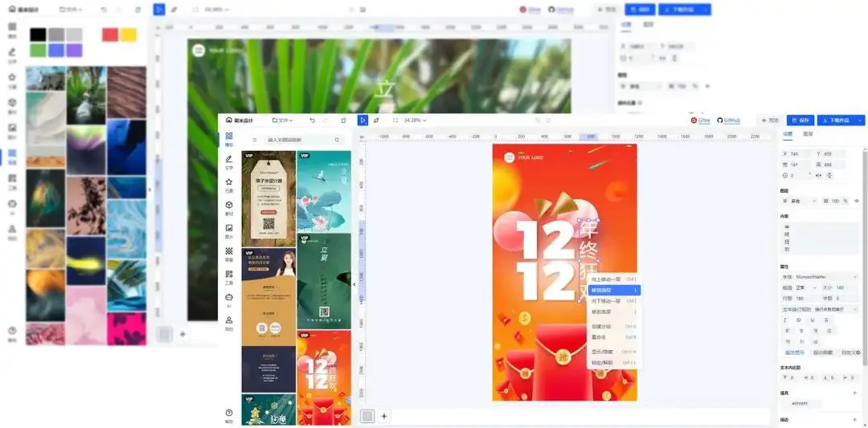Select the blue pointer tool in back window toolbar
The width and height of the screenshot is (868, 428).
coord(159,10)
